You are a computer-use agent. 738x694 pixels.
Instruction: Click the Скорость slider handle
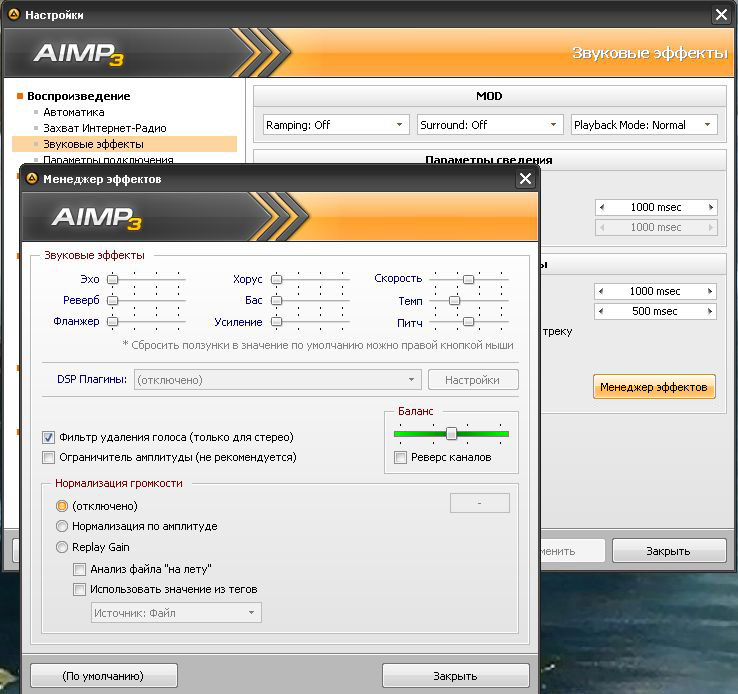click(468, 279)
